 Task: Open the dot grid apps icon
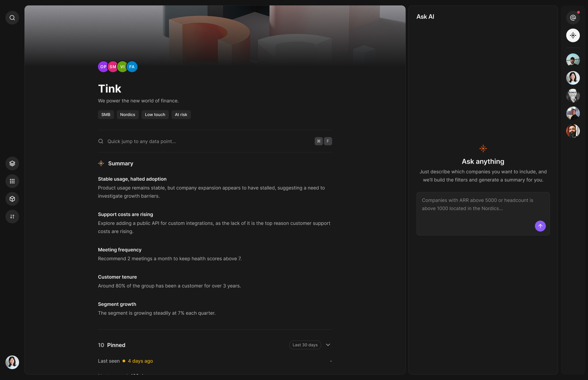coord(12,181)
